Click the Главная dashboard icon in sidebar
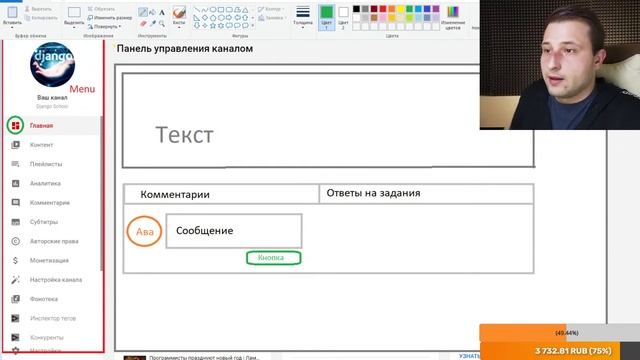Image resolution: width=640 pixels, height=360 pixels. (x=16, y=125)
